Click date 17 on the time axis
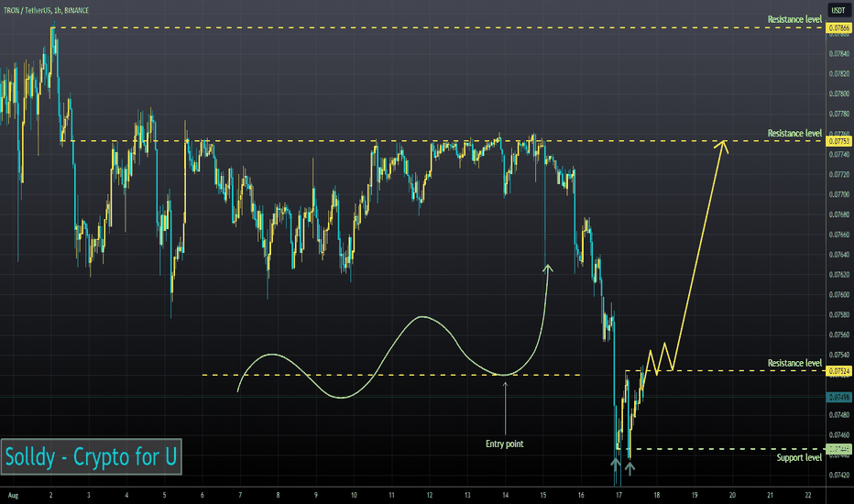This screenshot has height=504, width=854. (619, 495)
